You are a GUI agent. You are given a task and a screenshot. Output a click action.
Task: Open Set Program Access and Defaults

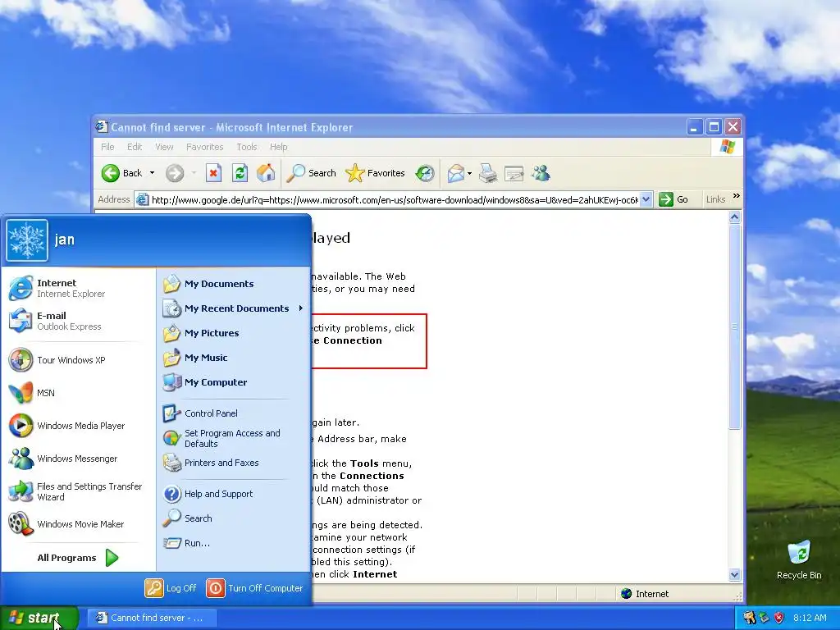click(234, 438)
